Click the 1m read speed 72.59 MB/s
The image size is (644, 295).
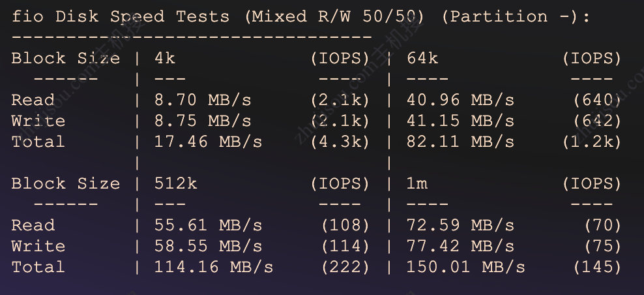tap(460, 225)
